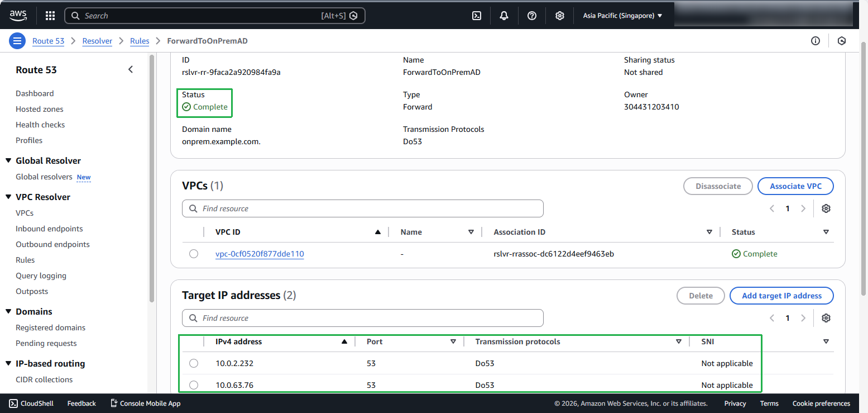Image resolution: width=868 pixels, height=413 pixels.
Task: Go to Outbound endpoints in sidebar
Action: point(52,244)
